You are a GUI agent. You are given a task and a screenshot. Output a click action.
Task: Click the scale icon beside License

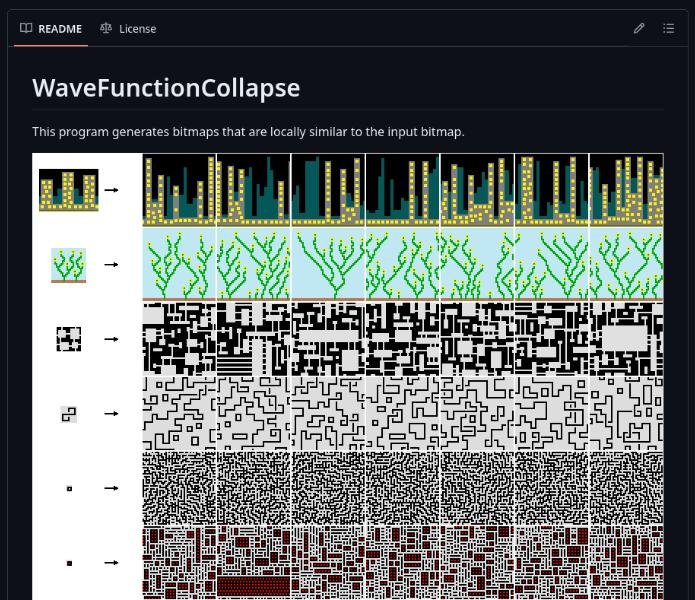coord(106,29)
